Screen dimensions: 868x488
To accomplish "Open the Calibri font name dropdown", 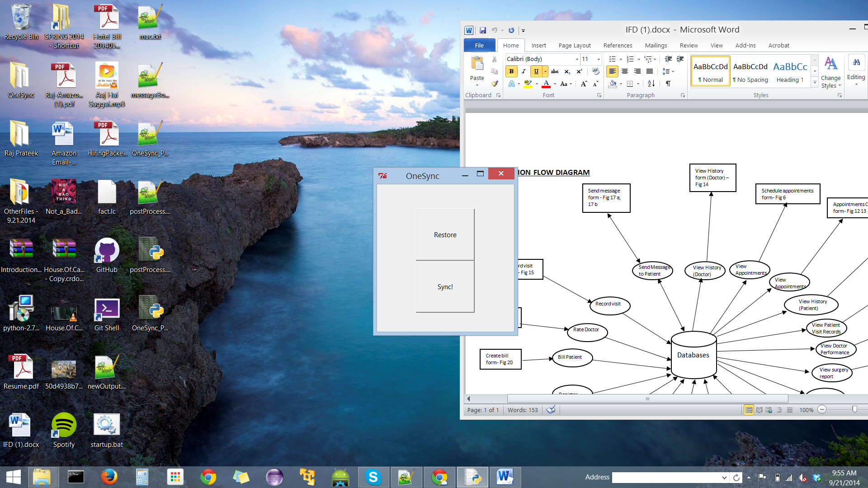I will tap(577, 59).
